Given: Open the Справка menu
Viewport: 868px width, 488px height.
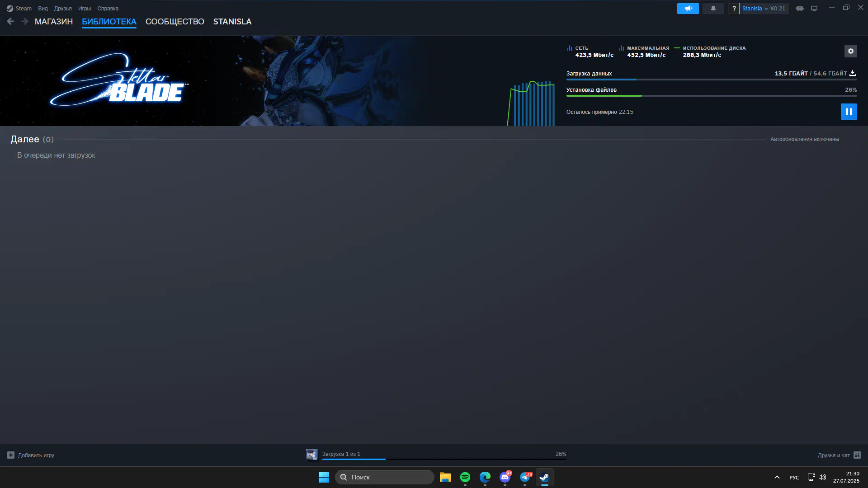Looking at the screenshot, I should (x=108, y=9).
